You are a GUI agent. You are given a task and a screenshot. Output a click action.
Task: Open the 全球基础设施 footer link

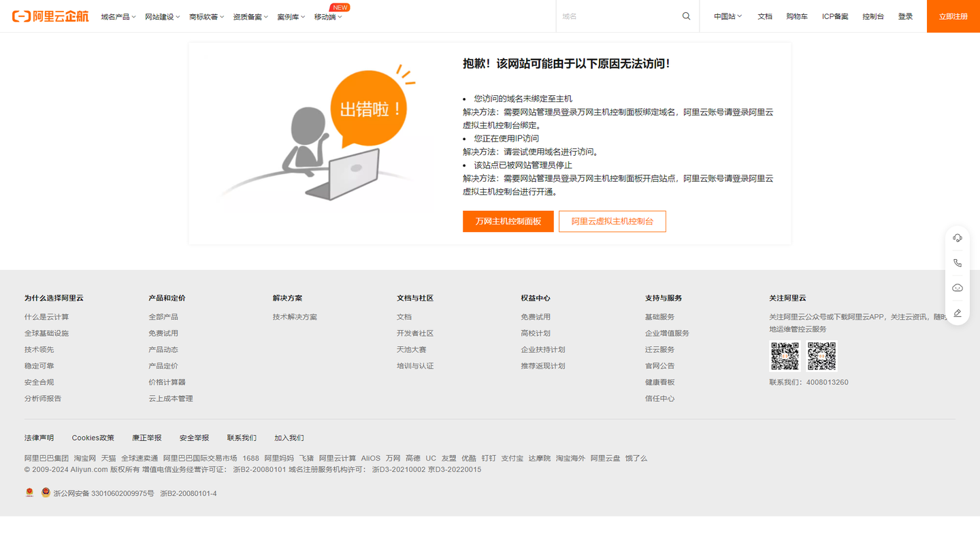point(46,333)
